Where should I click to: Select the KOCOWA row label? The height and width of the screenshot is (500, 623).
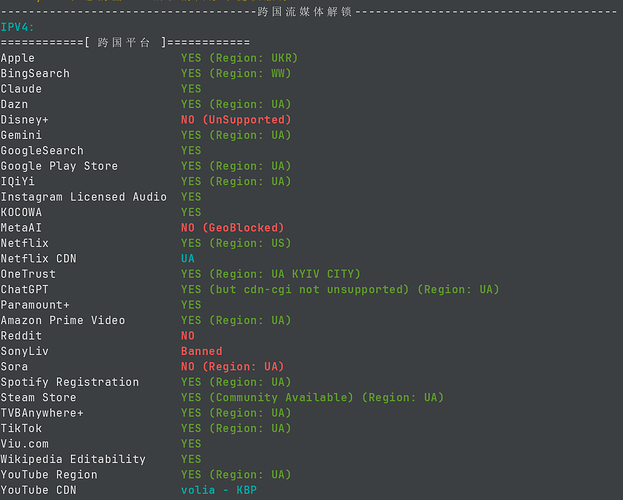coord(21,212)
